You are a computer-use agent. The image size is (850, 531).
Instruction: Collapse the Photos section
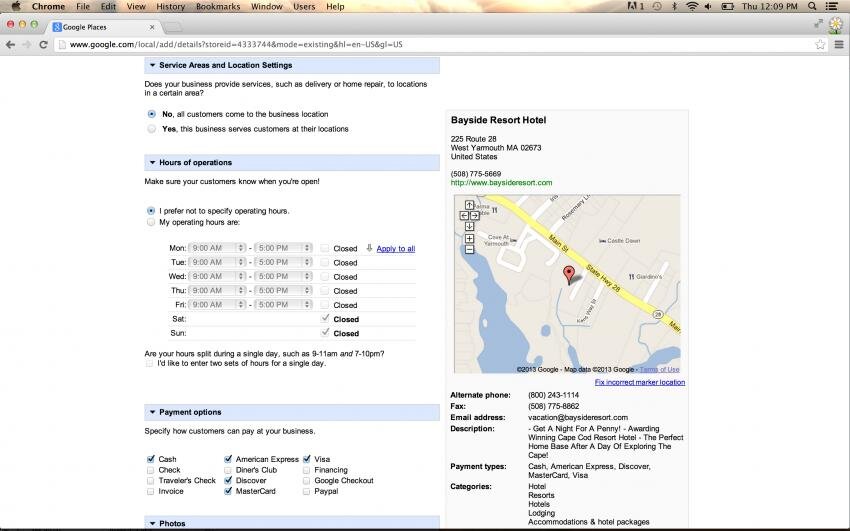coord(152,523)
